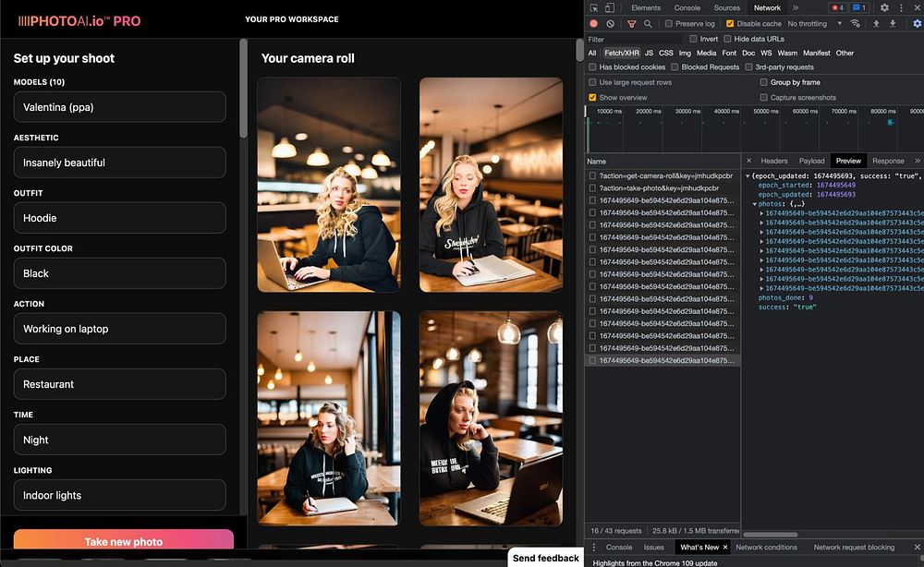Viewport: 924px width, 567px height.
Task: Toggle the device toolbar icon
Action: point(609,7)
